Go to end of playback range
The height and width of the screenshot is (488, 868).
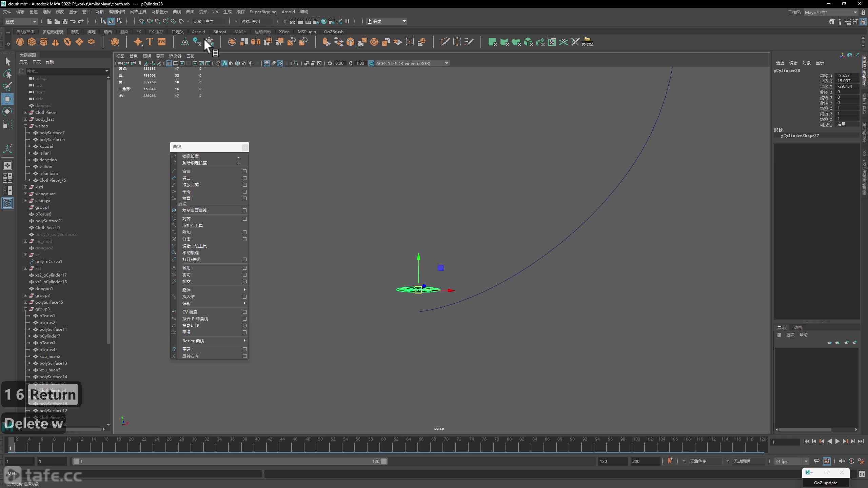861,441
